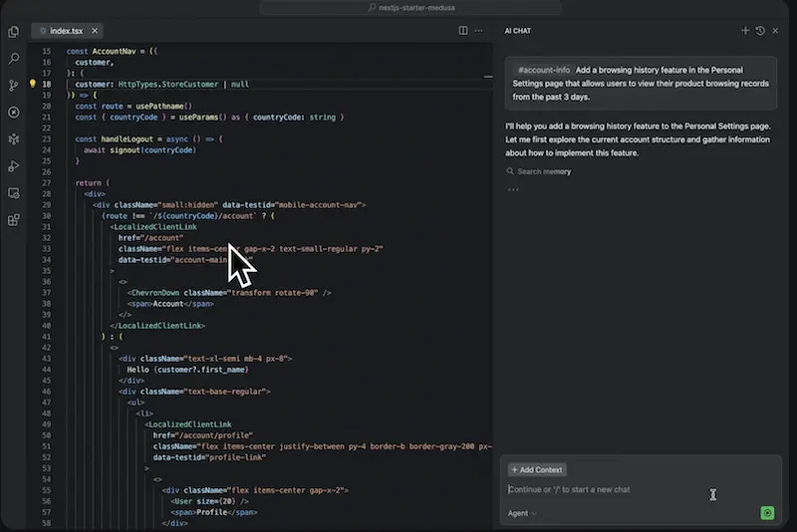
Task: Open the compass icon in activity bar
Action: tap(14, 113)
